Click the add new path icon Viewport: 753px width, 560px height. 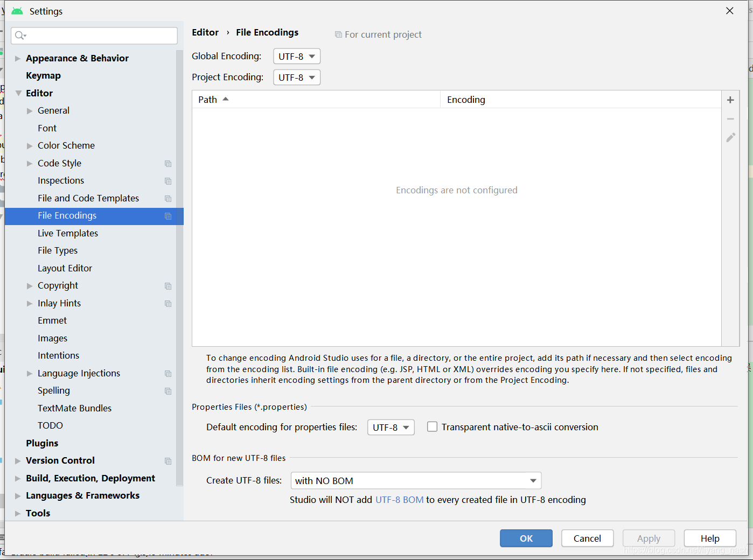click(730, 100)
